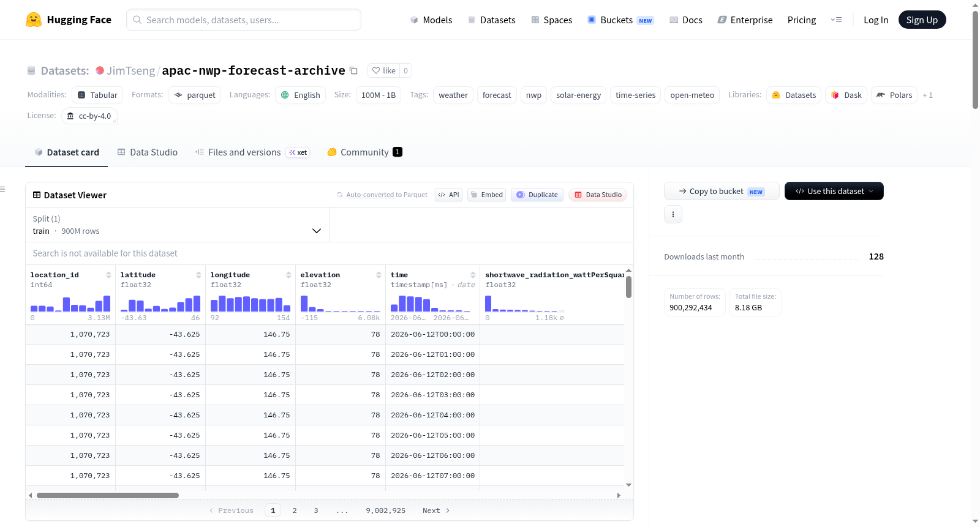Click the time column histogram range
The width and height of the screenshot is (980, 527).
[x=431, y=304]
